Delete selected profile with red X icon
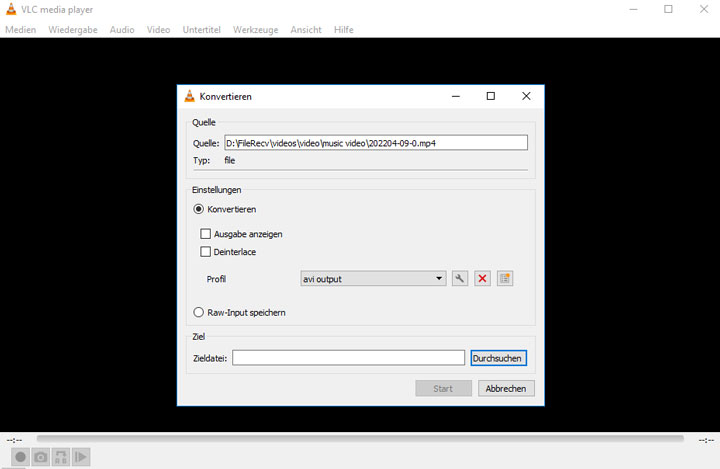The width and height of the screenshot is (720, 469). click(x=482, y=279)
